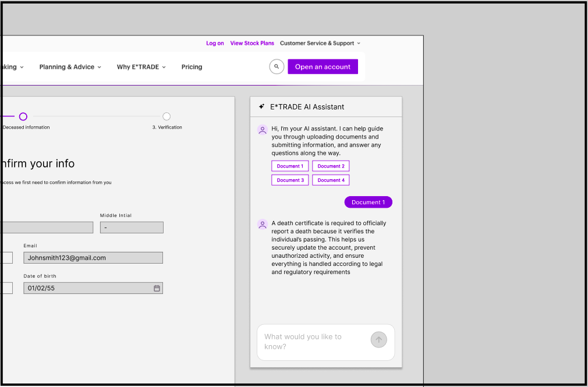Screen dimensions: 588x387
Task: Click the purple Document 1 sent bubble
Action: tap(369, 202)
